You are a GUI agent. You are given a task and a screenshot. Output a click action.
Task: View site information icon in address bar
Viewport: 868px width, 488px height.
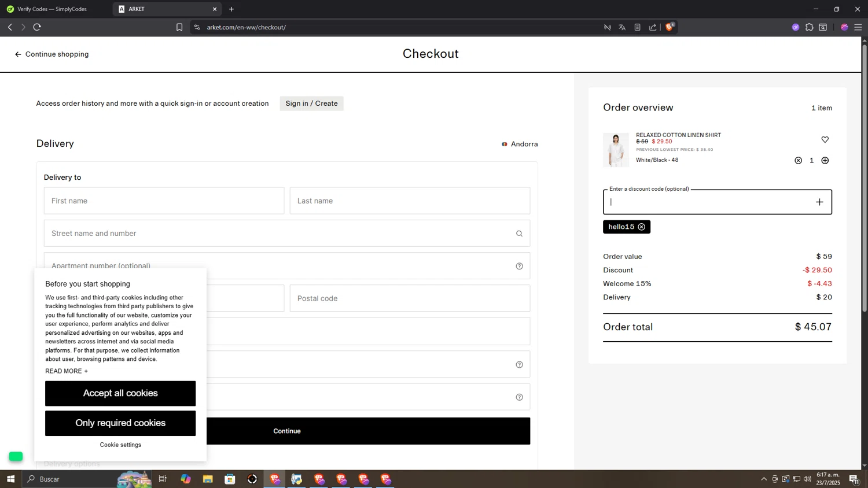click(197, 27)
